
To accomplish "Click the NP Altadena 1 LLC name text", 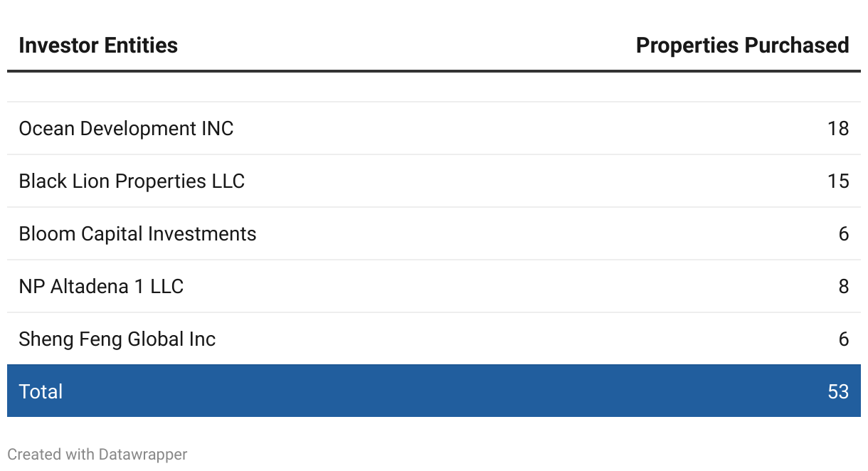I will (101, 286).
